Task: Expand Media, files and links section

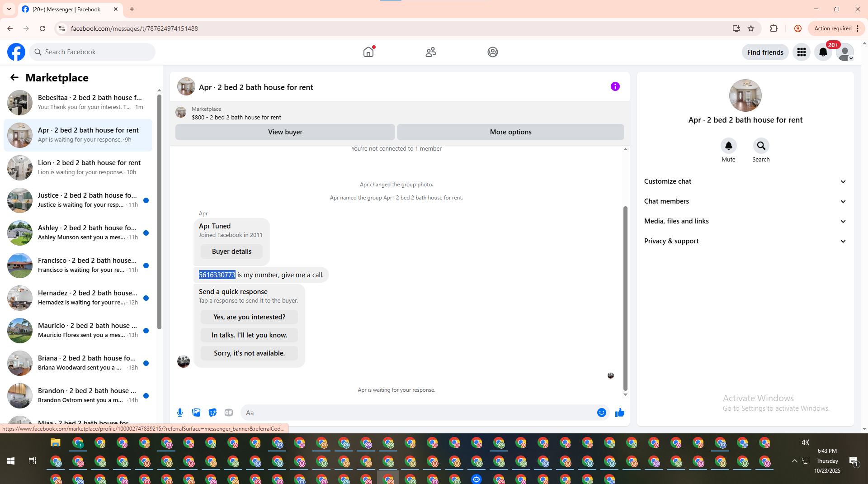Action: coord(745,221)
